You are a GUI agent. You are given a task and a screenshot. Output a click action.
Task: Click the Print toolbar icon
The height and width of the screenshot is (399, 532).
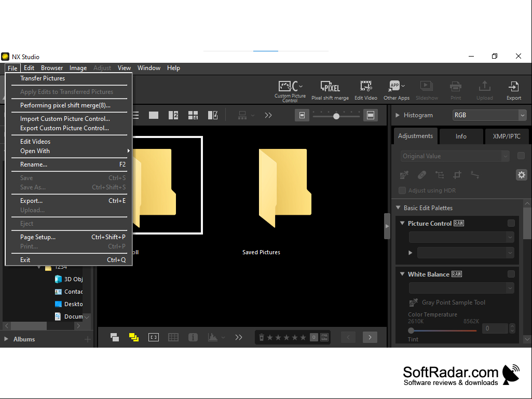point(456,91)
